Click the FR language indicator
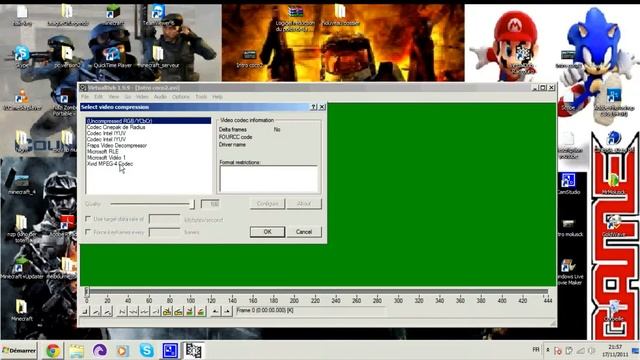This screenshot has height=360, width=640. [536, 349]
